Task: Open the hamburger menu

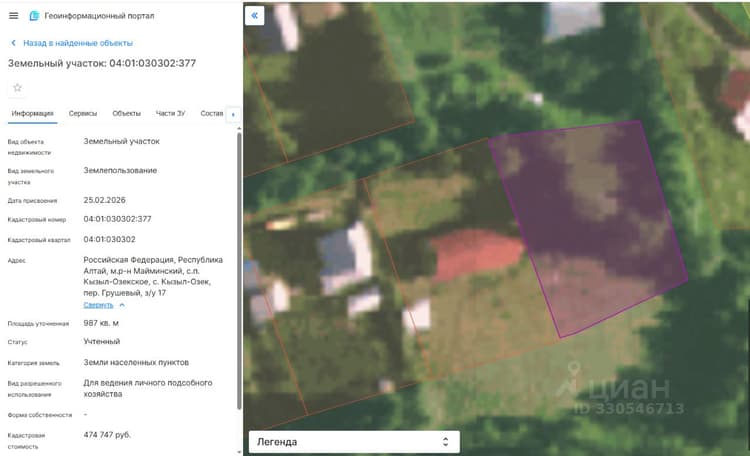Action: coord(13,16)
